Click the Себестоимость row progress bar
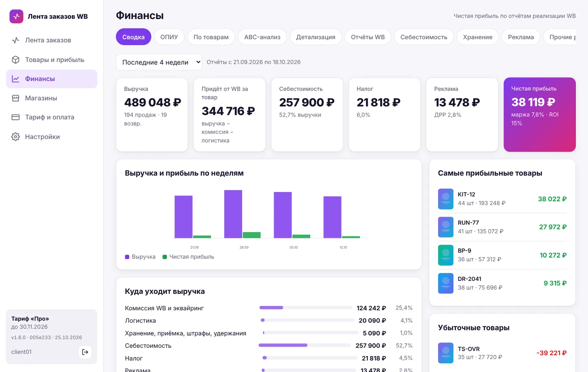This screenshot has width=588, height=372. (x=305, y=345)
